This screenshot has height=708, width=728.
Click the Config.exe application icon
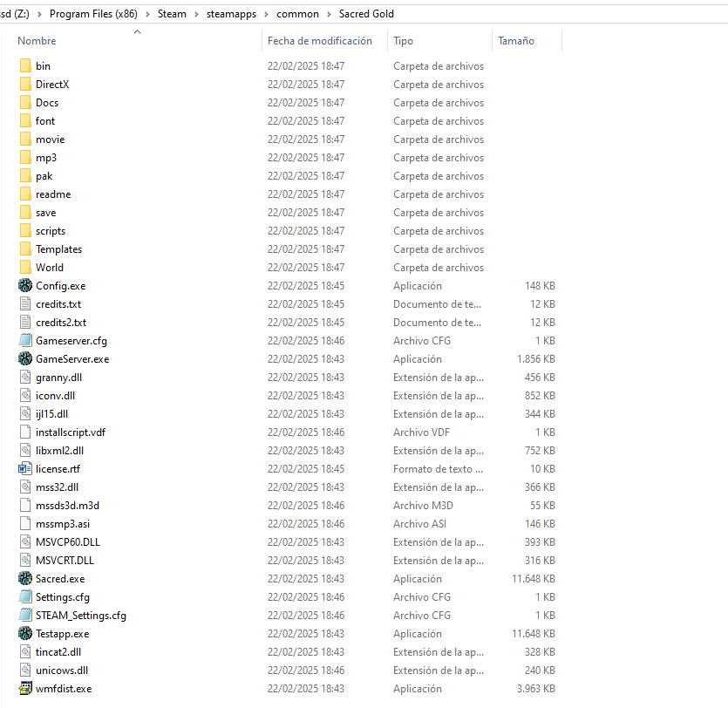point(25,285)
